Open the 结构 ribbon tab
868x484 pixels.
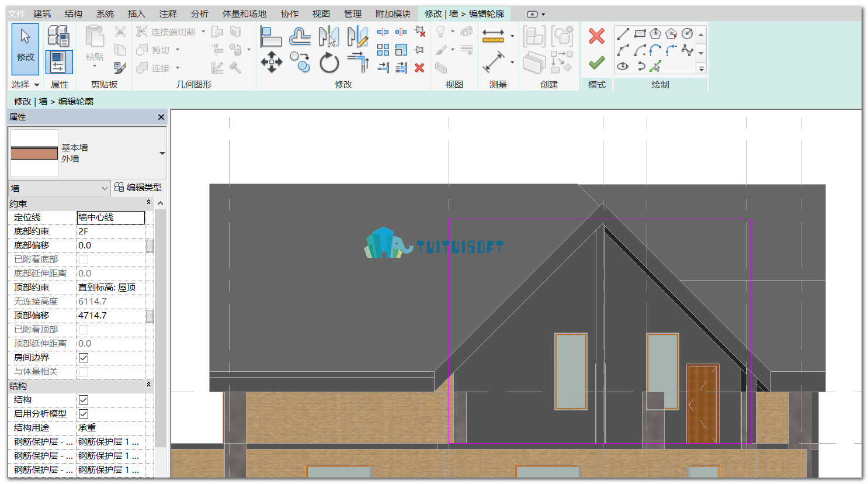[74, 13]
